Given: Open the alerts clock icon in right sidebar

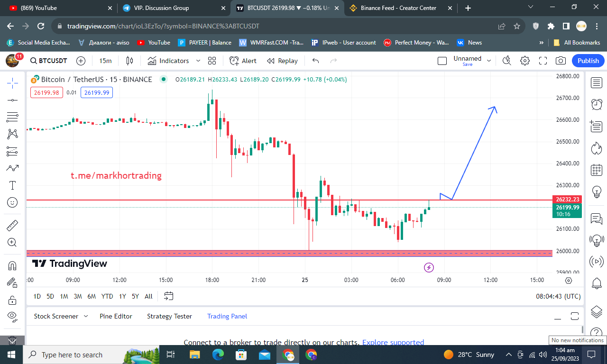Looking at the screenshot, I should coord(596,104).
